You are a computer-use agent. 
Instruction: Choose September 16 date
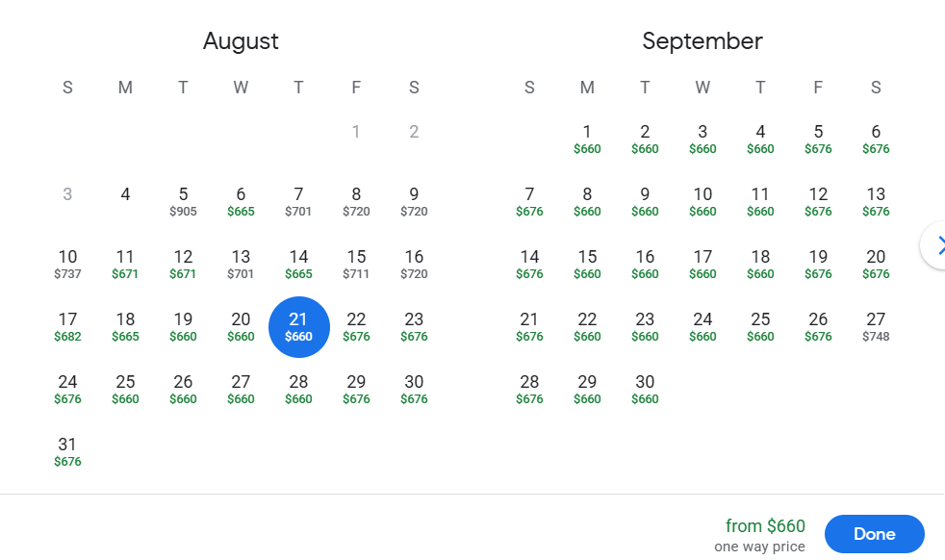(645, 264)
